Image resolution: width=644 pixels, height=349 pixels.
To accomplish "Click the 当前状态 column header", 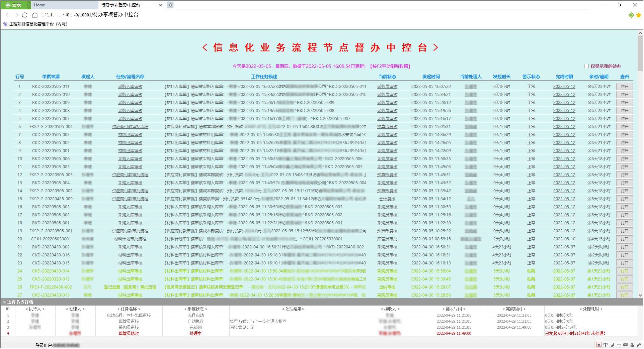I will tap(387, 77).
